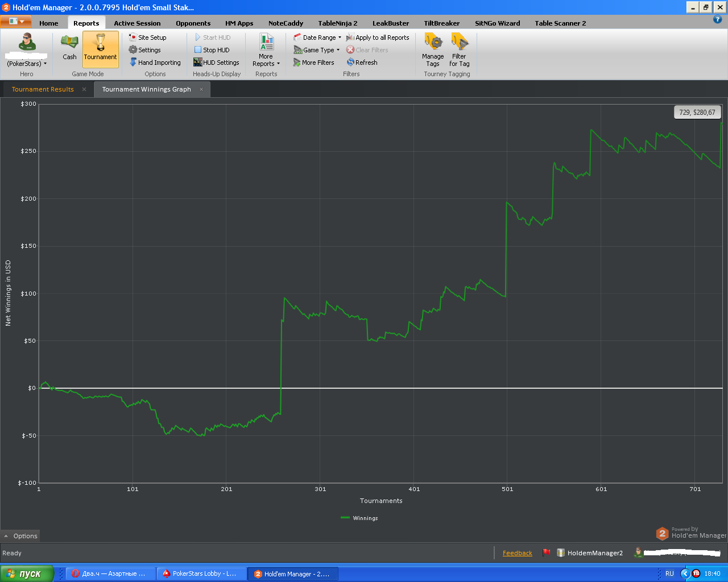Image resolution: width=728 pixels, height=582 pixels.
Task: Click the Tournaments axis title
Action: click(381, 501)
